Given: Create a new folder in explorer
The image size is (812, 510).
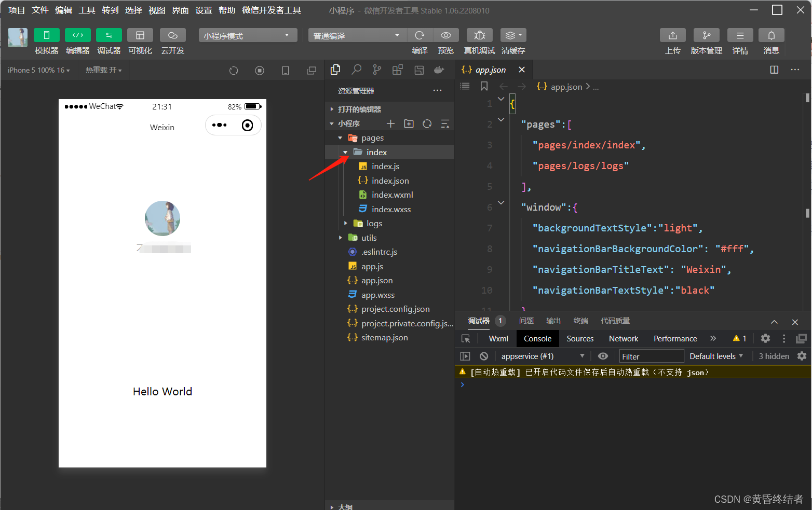Looking at the screenshot, I should click(409, 123).
